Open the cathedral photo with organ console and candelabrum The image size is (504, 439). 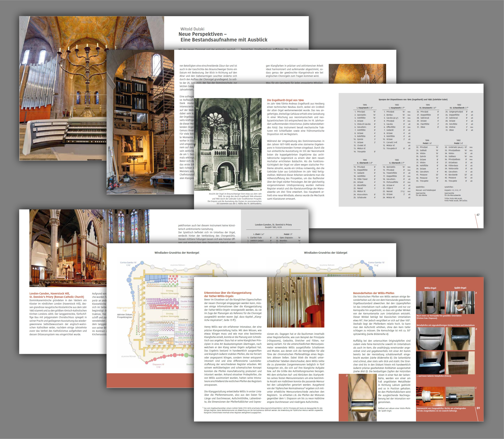(63, 88)
